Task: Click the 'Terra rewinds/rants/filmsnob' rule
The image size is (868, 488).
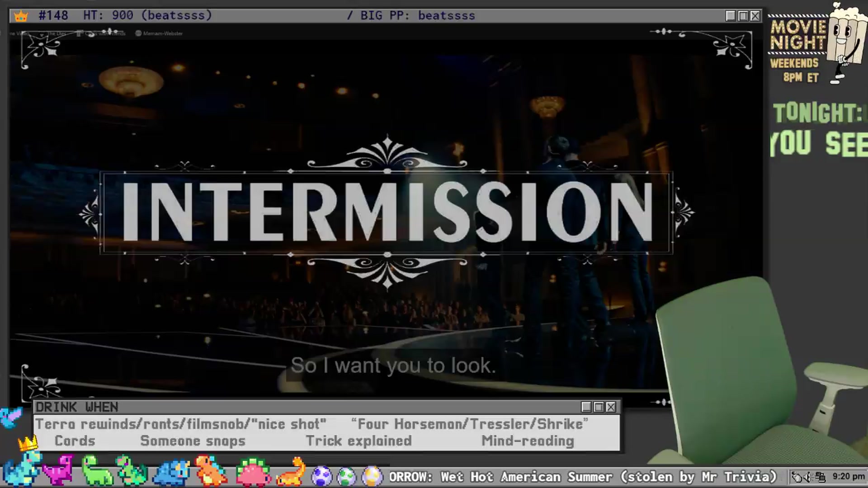Action: click(181, 424)
